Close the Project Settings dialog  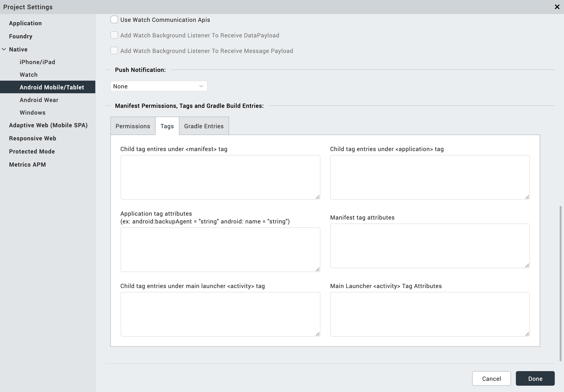557,7
